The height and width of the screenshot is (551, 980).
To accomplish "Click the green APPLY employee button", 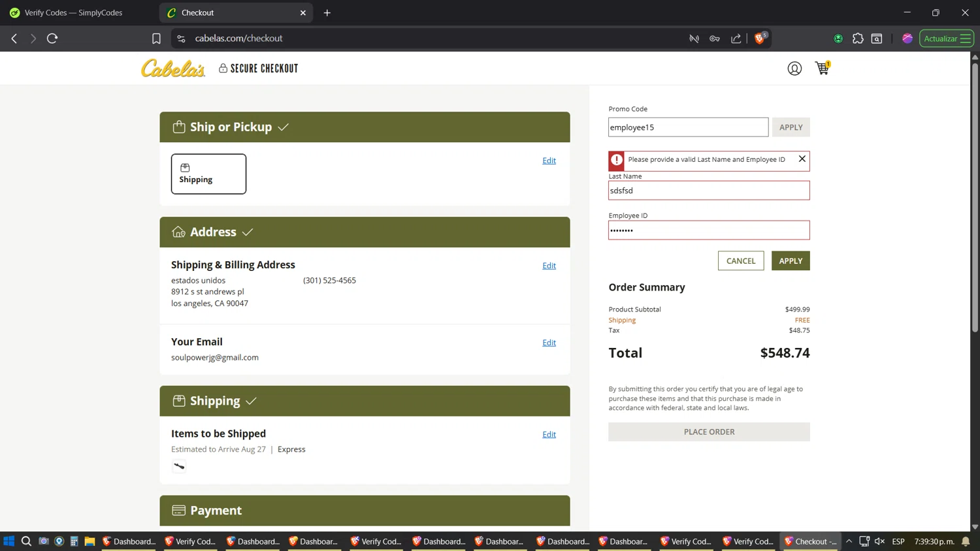I will [791, 260].
